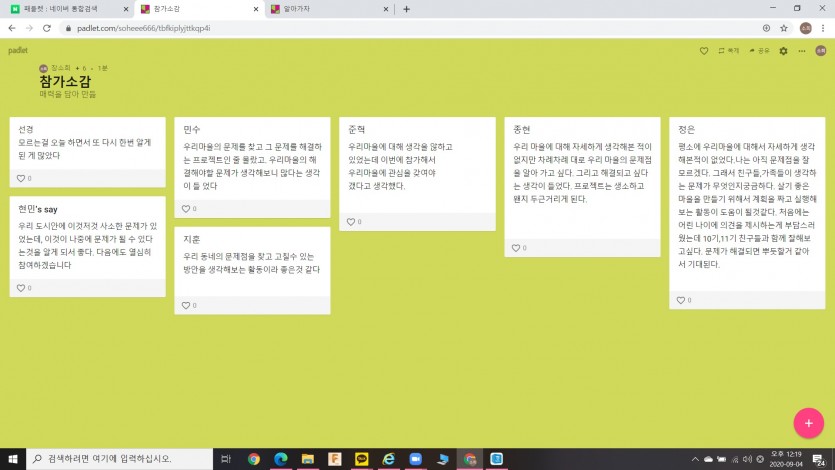Screen dimensions: 835x470
Task: Reload the page
Action: click(x=46, y=28)
